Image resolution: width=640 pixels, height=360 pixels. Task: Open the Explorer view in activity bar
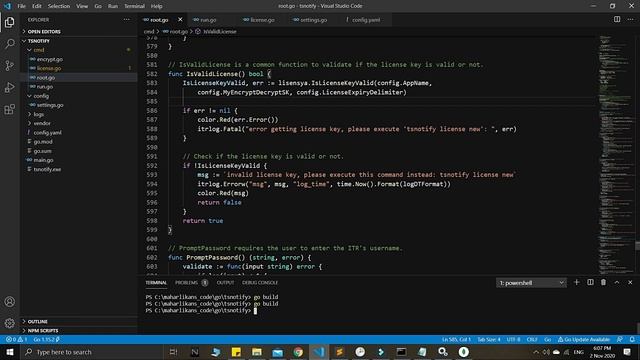tap(9, 22)
